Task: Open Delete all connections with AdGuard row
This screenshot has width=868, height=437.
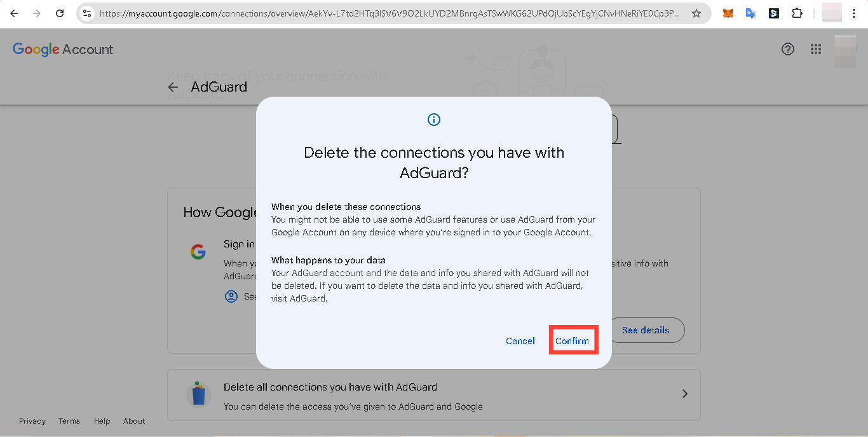Action: point(434,395)
